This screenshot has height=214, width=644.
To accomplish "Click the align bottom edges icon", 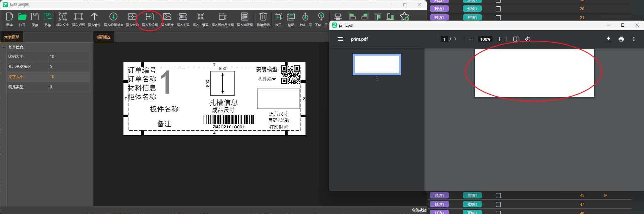I will click(x=391, y=17).
